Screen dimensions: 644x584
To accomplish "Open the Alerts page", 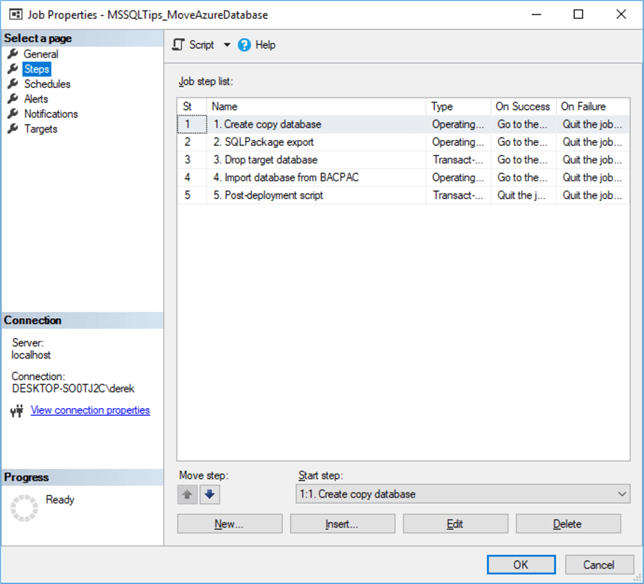I will coord(36,99).
